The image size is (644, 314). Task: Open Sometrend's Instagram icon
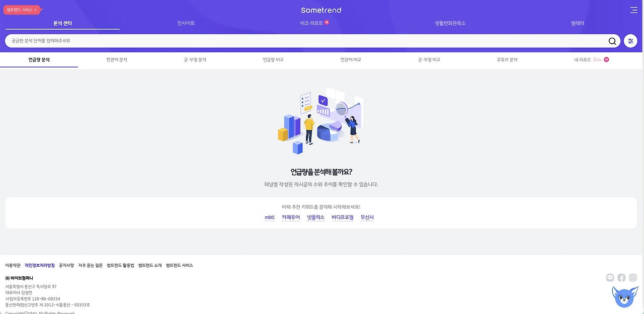(x=632, y=277)
